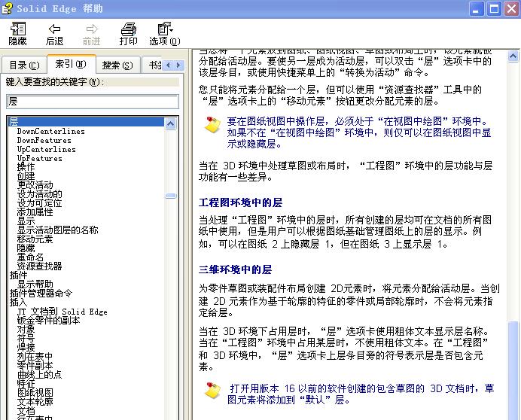This screenshot has height=420, width=521.
Task: Select the 设为活动的 index entry
Action: point(40,194)
